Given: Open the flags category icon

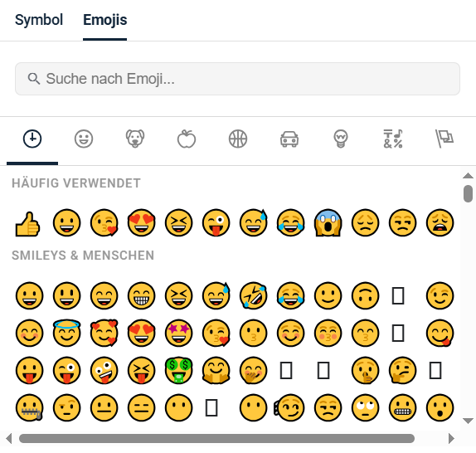Looking at the screenshot, I should [444, 139].
